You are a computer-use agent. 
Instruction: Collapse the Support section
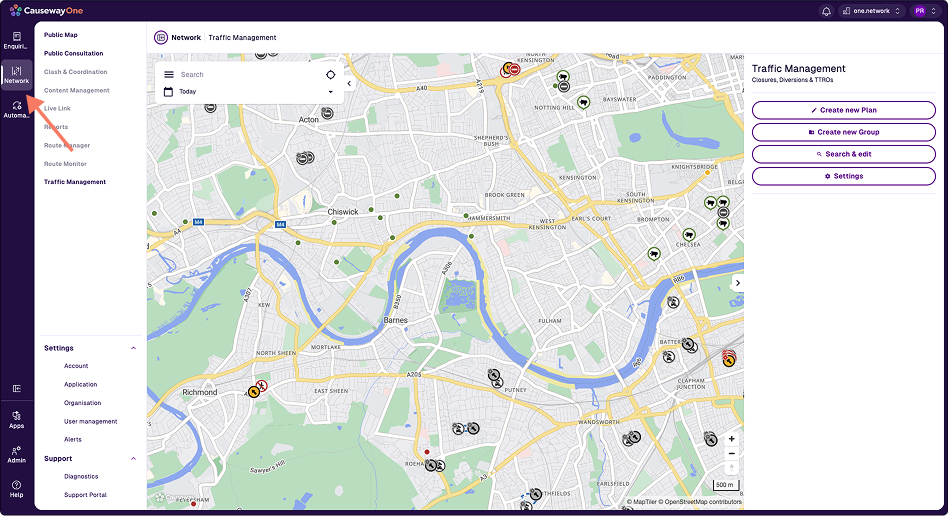(134, 459)
